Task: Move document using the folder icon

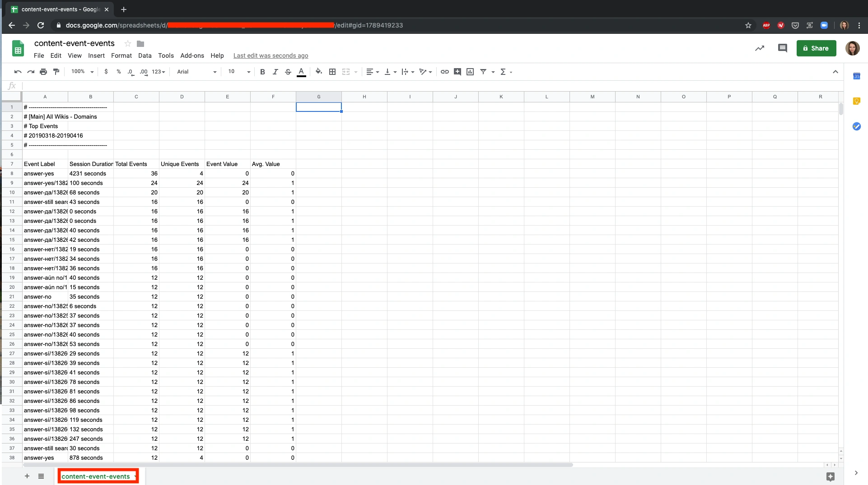Action: click(140, 44)
